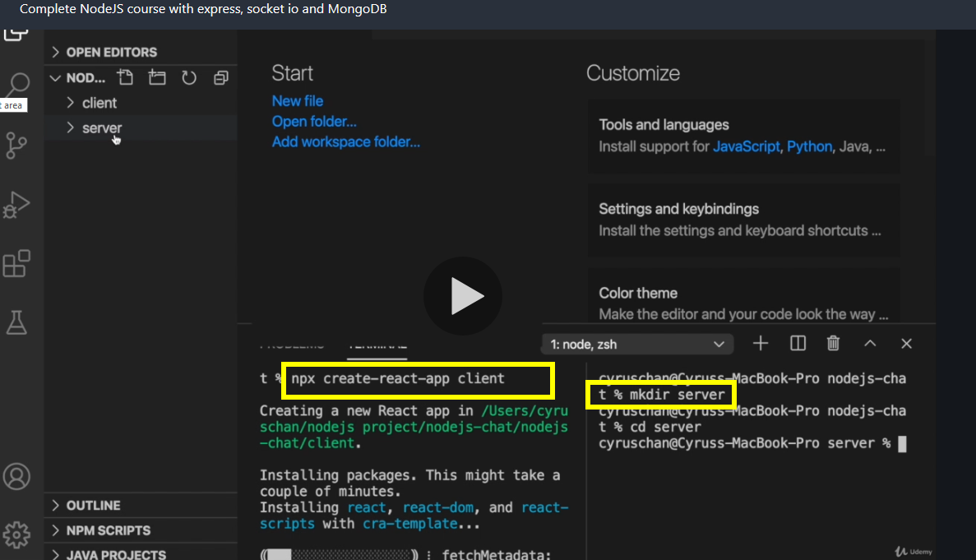Viewport: 976px width, 560px height.
Task: Play the video with center play button
Action: pos(463,296)
